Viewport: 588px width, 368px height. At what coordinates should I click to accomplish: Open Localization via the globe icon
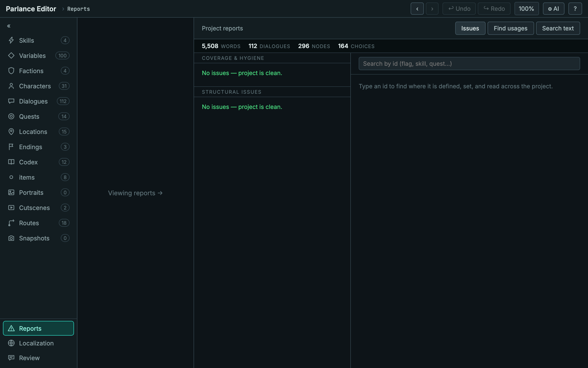click(x=11, y=343)
